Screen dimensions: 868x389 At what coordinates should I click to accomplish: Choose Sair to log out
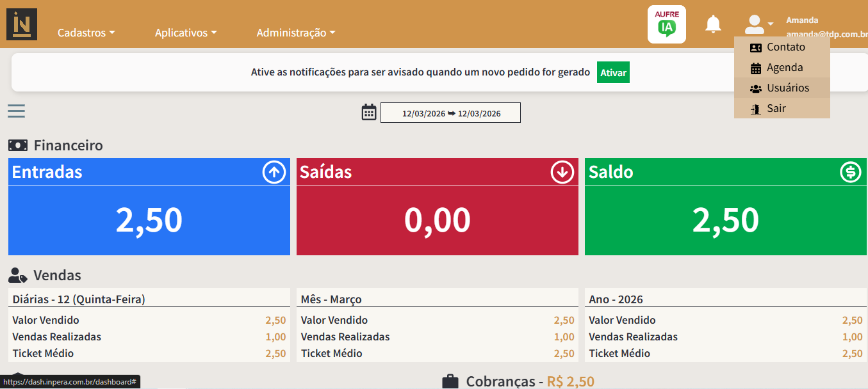[x=776, y=109]
